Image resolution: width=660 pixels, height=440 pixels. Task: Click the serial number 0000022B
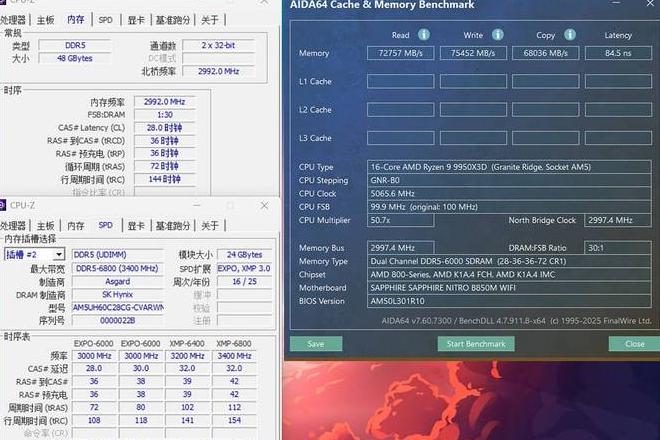coord(117,320)
